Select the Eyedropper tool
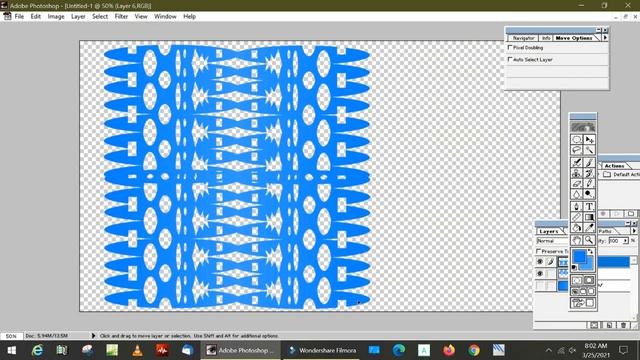The width and height of the screenshot is (640, 360). coord(589,228)
